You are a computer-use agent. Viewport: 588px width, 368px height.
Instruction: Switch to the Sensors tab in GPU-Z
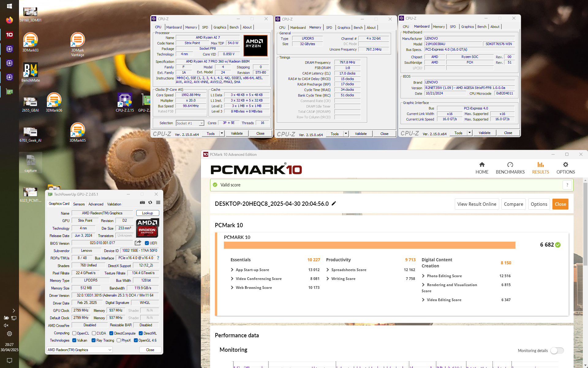click(79, 204)
